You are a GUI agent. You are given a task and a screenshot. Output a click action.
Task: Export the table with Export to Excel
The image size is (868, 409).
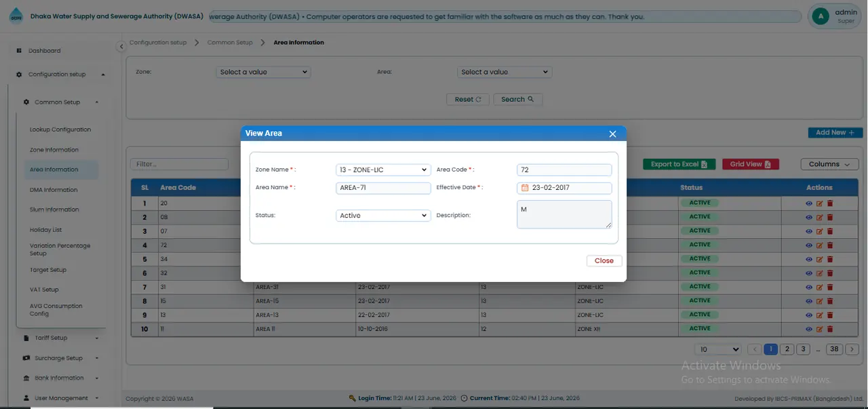679,164
